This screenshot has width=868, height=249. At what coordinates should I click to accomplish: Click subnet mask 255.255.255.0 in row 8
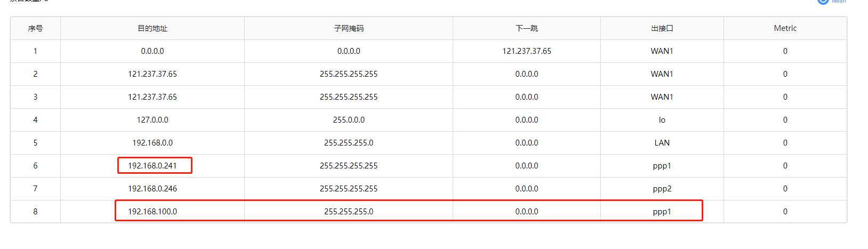click(349, 212)
